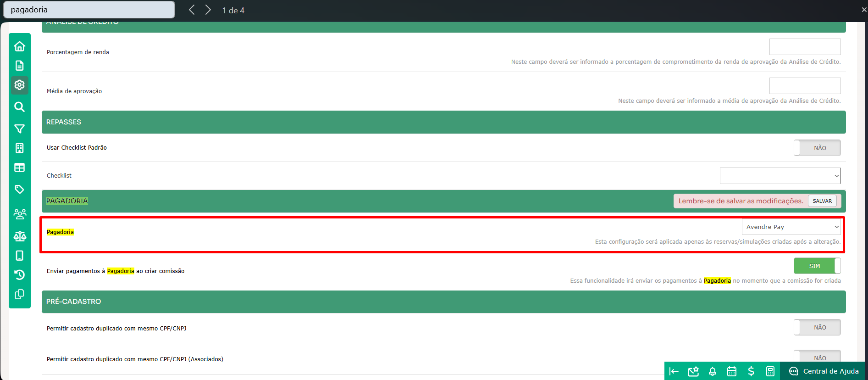
Task: Open the building icon in sidebar
Action: [x=19, y=148]
